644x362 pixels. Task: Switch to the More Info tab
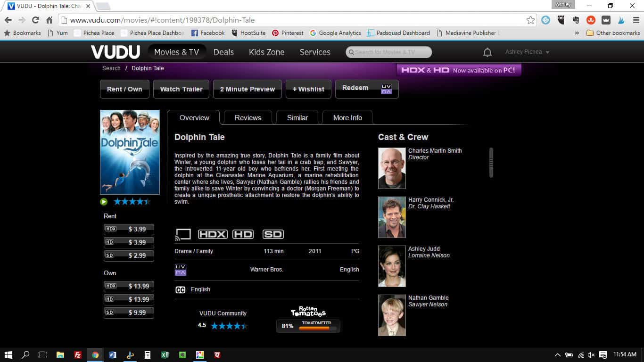tap(347, 118)
